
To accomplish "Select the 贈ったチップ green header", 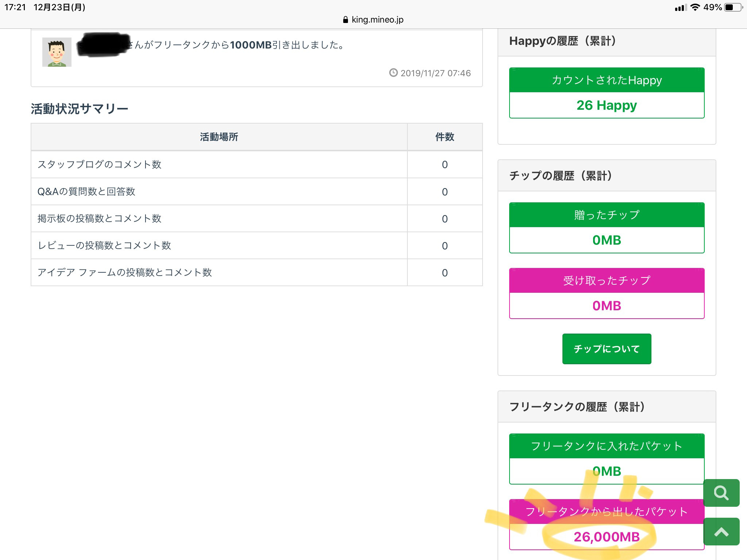I will point(607,215).
